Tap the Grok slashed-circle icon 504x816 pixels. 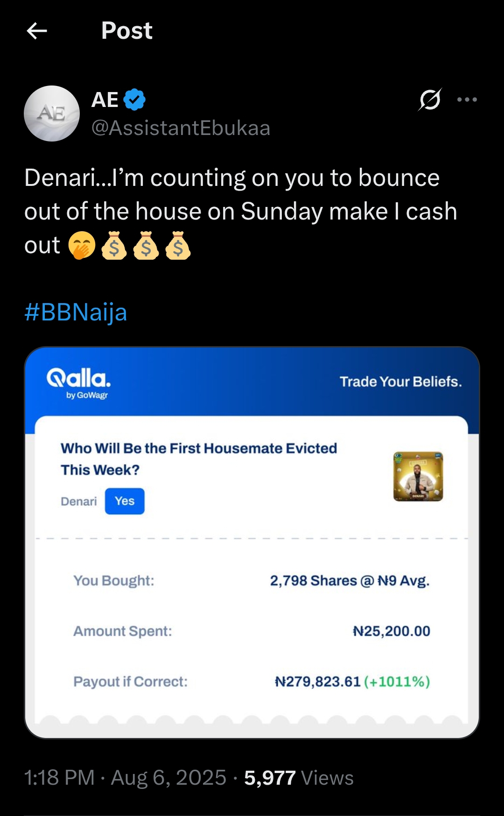click(430, 99)
